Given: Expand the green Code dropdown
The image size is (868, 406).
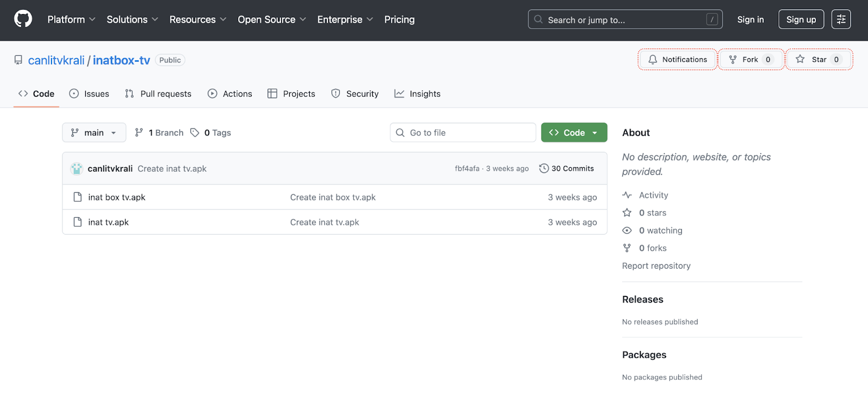Looking at the screenshot, I should (574, 133).
